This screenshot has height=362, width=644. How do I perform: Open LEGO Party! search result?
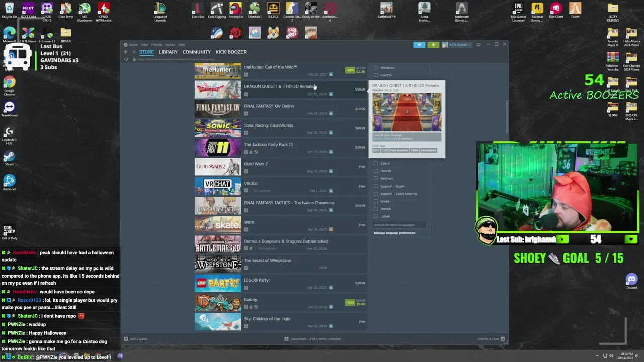point(281,283)
